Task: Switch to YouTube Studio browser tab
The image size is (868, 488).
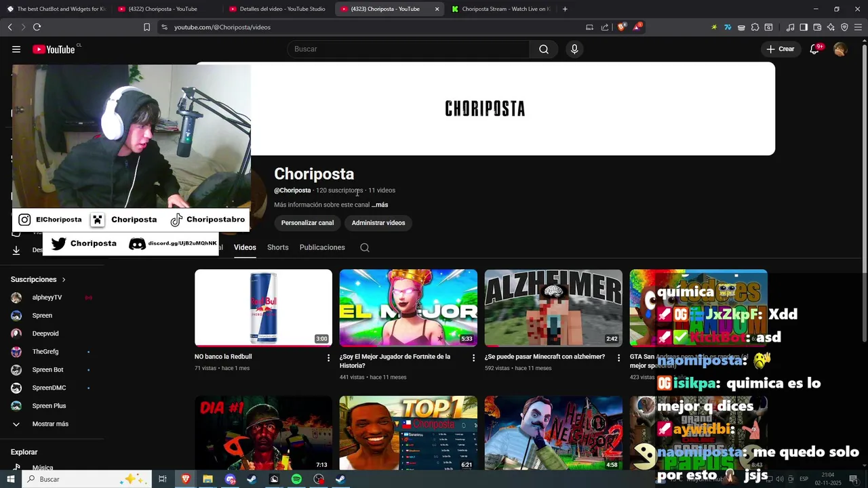Action: 277,9
